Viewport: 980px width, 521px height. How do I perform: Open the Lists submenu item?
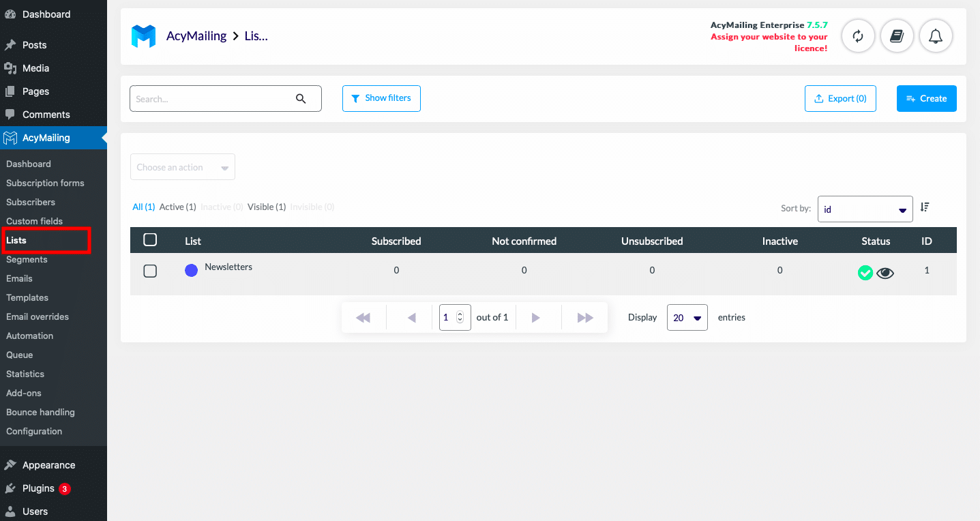(16, 240)
